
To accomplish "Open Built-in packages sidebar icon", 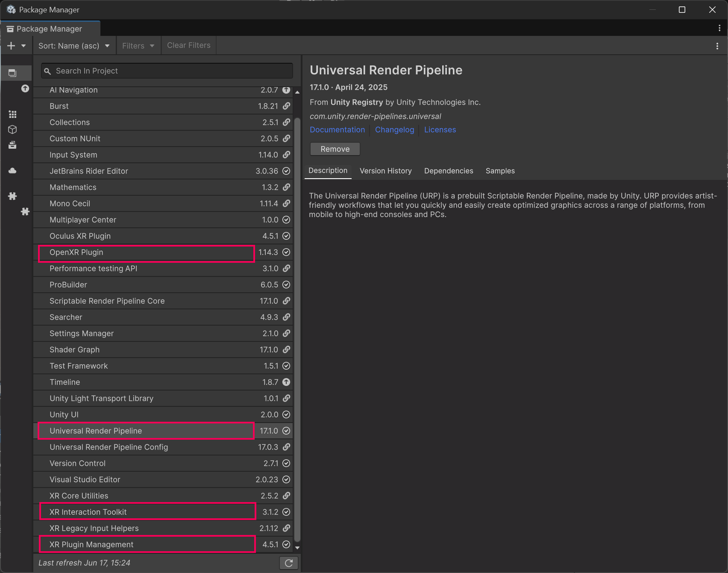I will (x=12, y=145).
